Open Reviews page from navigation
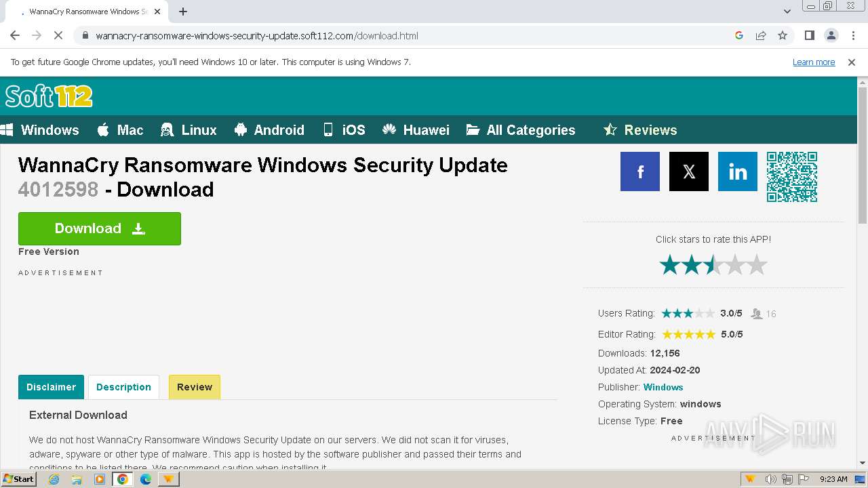868x488 pixels. (640, 130)
